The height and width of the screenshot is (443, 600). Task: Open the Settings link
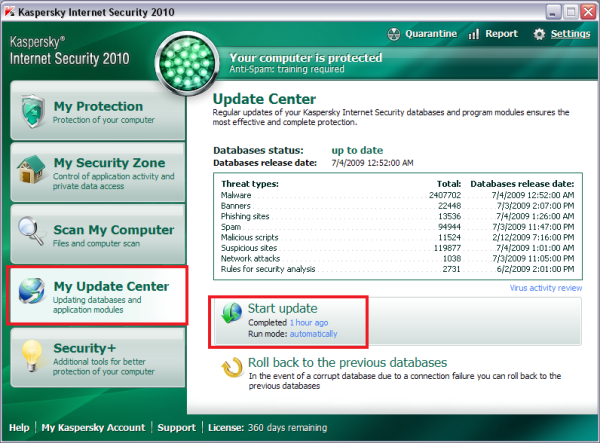click(571, 34)
